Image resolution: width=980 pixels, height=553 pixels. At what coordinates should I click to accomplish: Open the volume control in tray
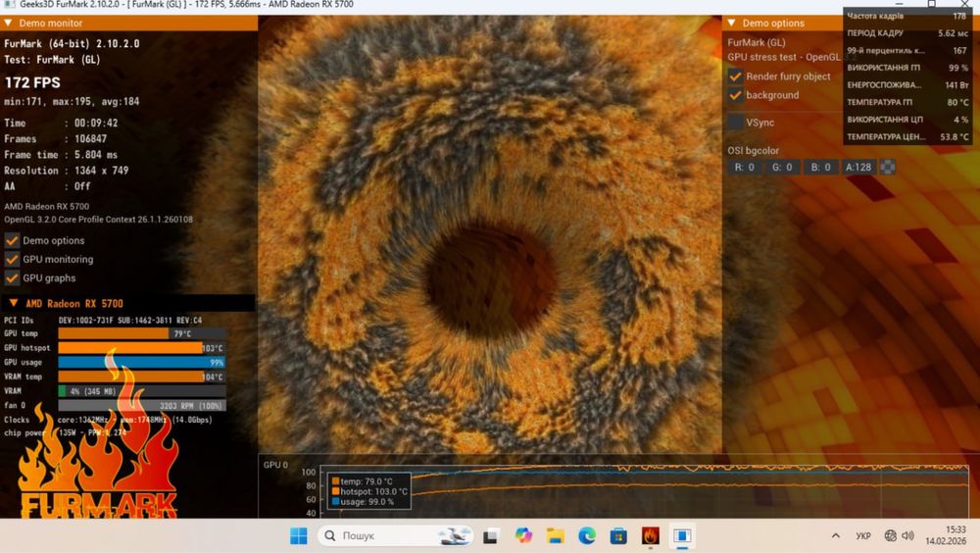tap(908, 536)
